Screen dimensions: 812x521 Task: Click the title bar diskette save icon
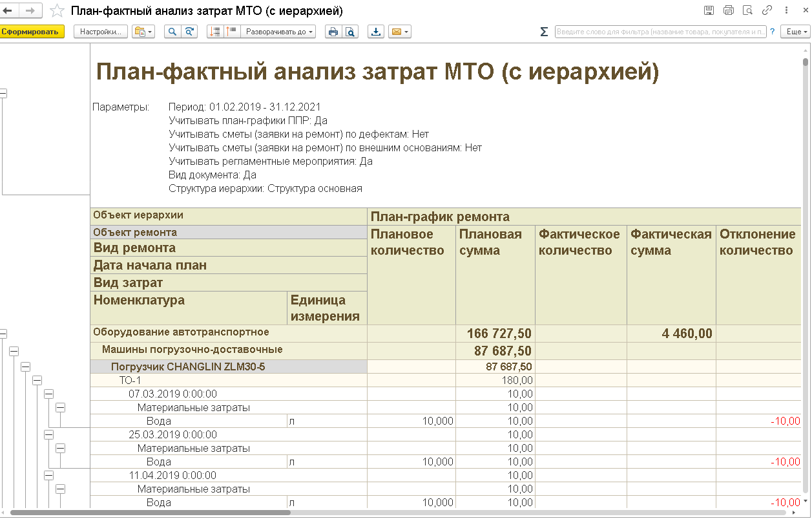pyautogui.click(x=709, y=10)
